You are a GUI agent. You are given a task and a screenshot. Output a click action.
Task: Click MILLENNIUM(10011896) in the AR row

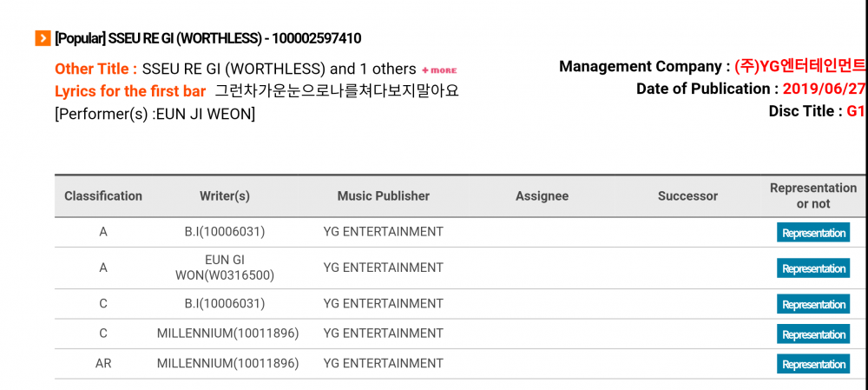click(x=228, y=364)
